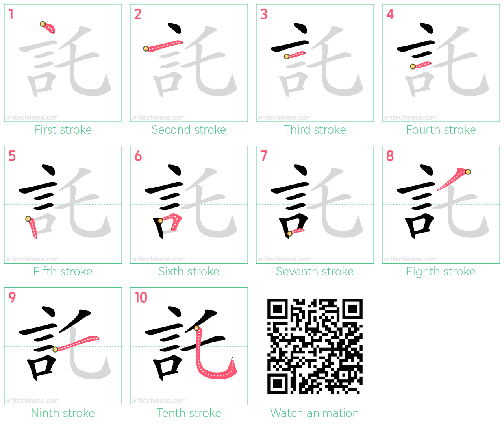Open the ninth stroke diagram
Viewport: 504px width, 425px height.
[63, 346]
